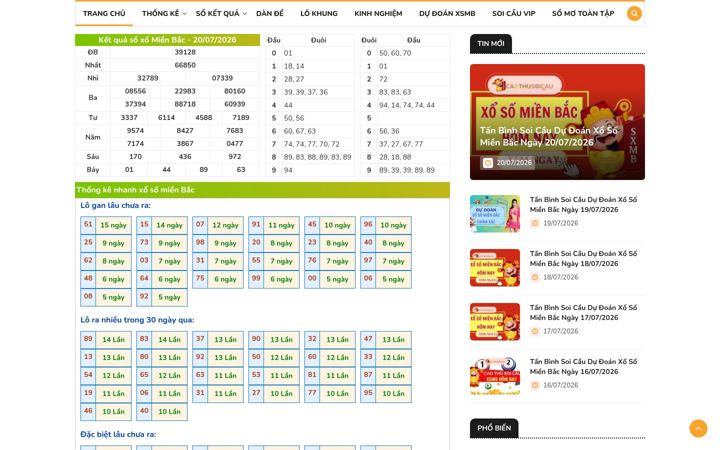Click the Đặc biệt lâu chưa ra heading

click(118, 434)
